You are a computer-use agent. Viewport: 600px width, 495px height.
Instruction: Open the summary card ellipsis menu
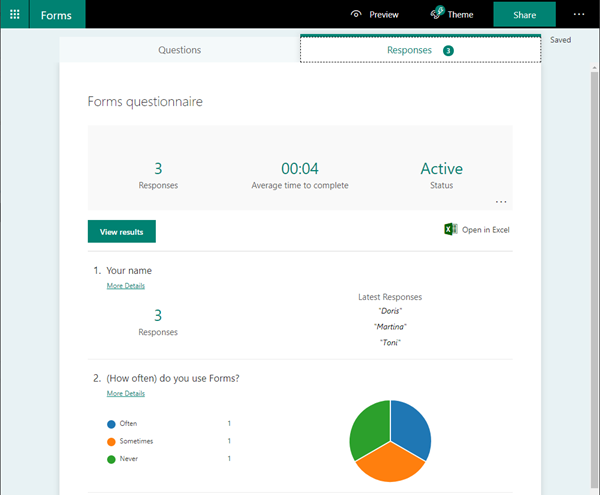pos(501,202)
